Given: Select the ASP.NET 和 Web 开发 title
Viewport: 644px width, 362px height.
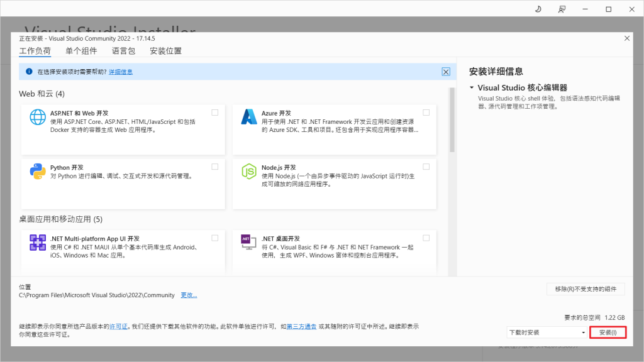Looking at the screenshot, I should pyautogui.click(x=79, y=113).
